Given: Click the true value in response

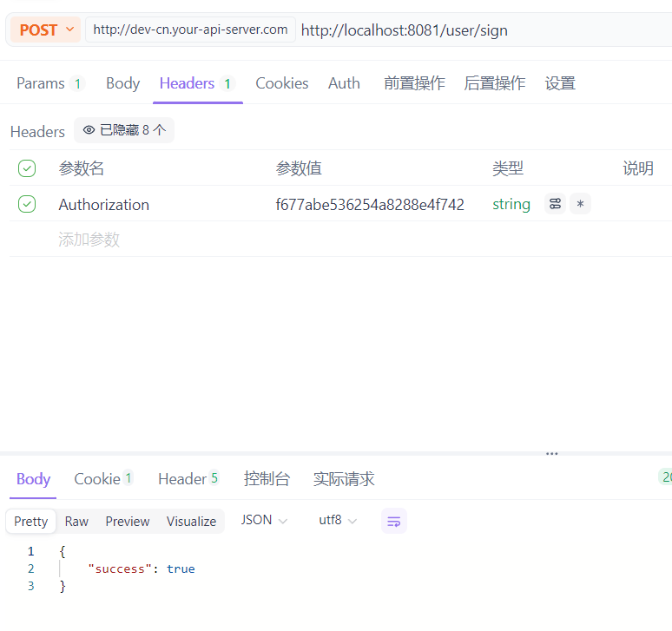Looking at the screenshot, I should pos(181,569).
